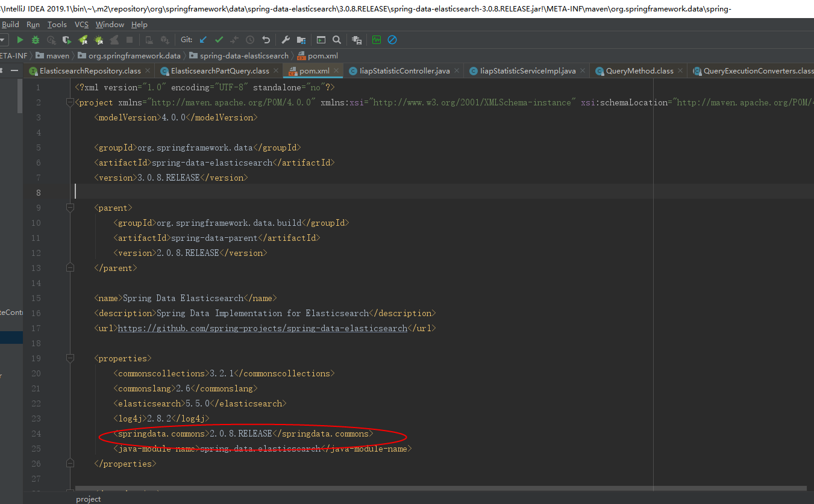Close the IiapStatisticController.java tab

(x=457, y=71)
